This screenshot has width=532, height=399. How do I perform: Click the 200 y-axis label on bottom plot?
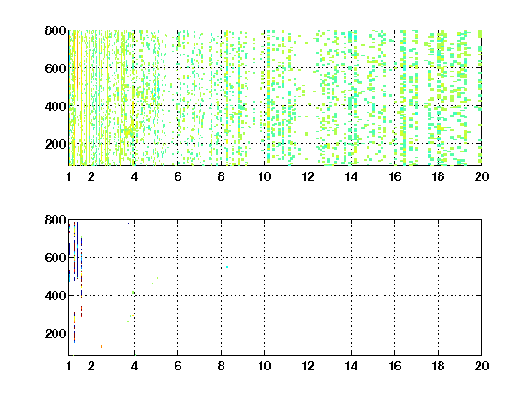55,333
